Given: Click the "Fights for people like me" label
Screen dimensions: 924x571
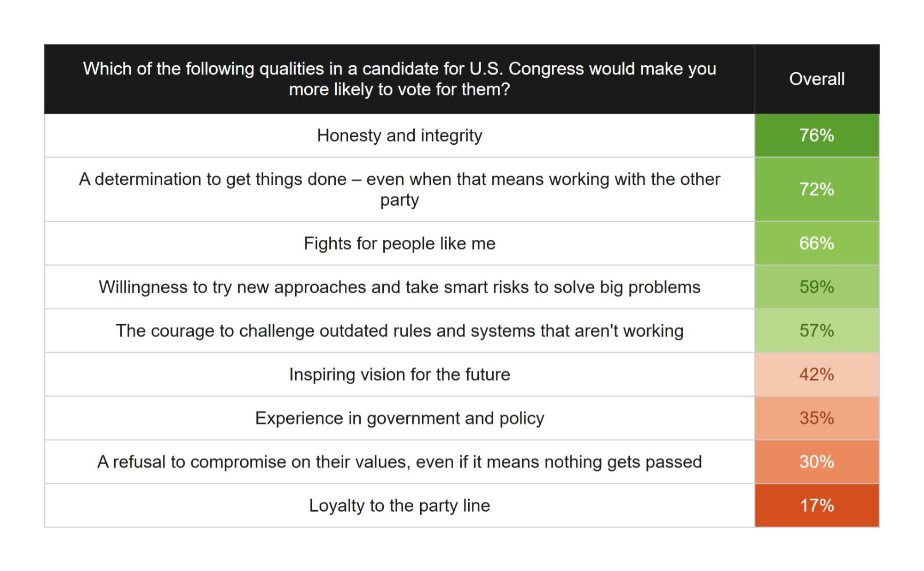Looking at the screenshot, I should tap(399, 244).
